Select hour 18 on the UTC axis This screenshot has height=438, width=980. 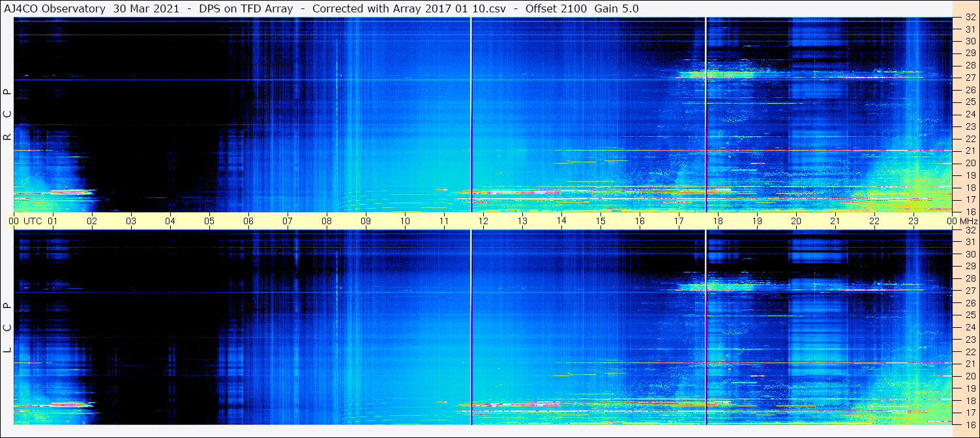(718, 221)
